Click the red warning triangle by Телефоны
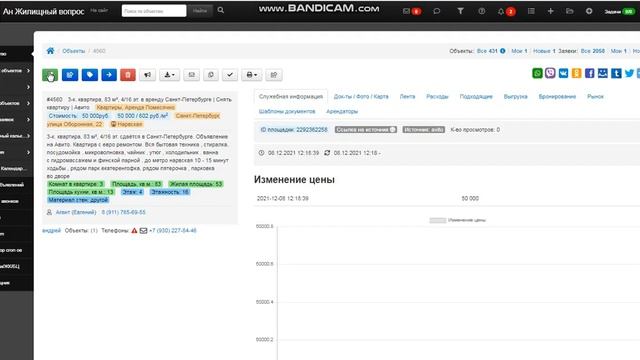The image size is (640, 360). point(134,231)
